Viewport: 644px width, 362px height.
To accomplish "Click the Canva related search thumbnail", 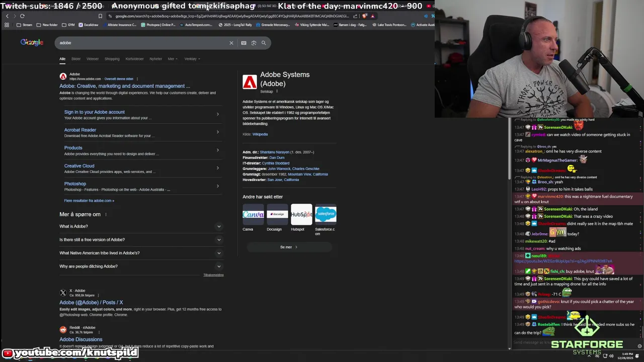I will tap(253, 214).
